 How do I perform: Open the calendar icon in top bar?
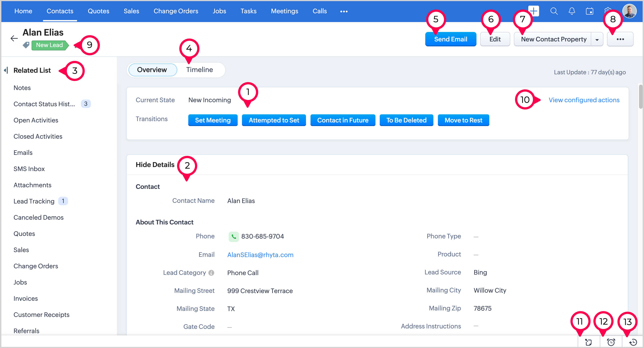coord(589,11)
